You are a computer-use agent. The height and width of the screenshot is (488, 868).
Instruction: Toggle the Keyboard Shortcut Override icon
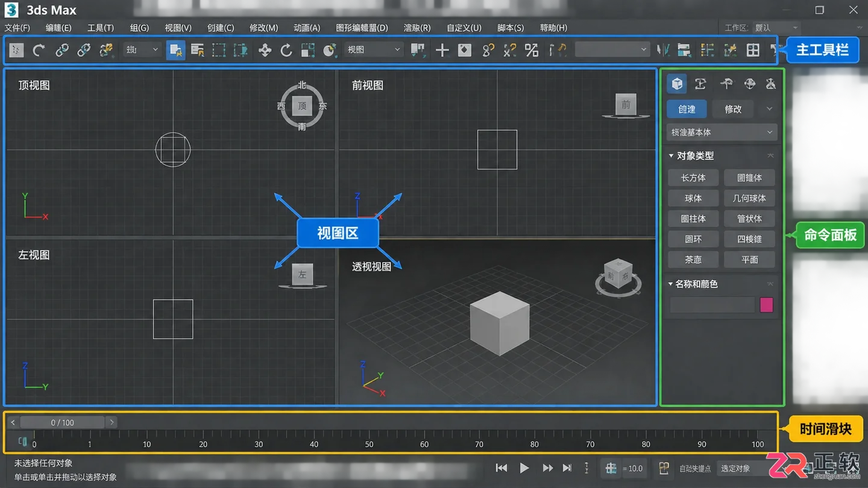click(465, 50)
